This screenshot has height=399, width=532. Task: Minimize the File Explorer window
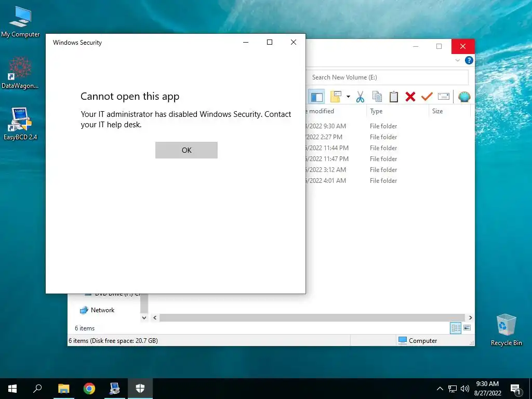[416, 46]
